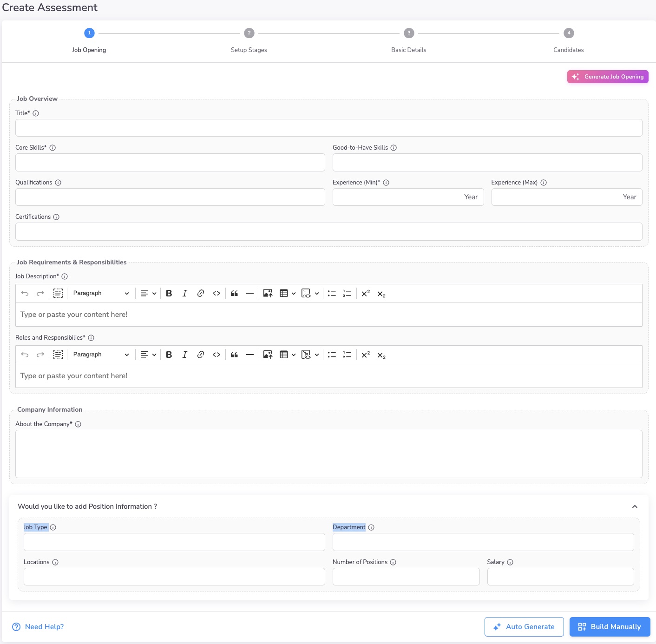Open the Paragraph style dropdown
This screenshot has width=656, height=644.
pos(100,293)
